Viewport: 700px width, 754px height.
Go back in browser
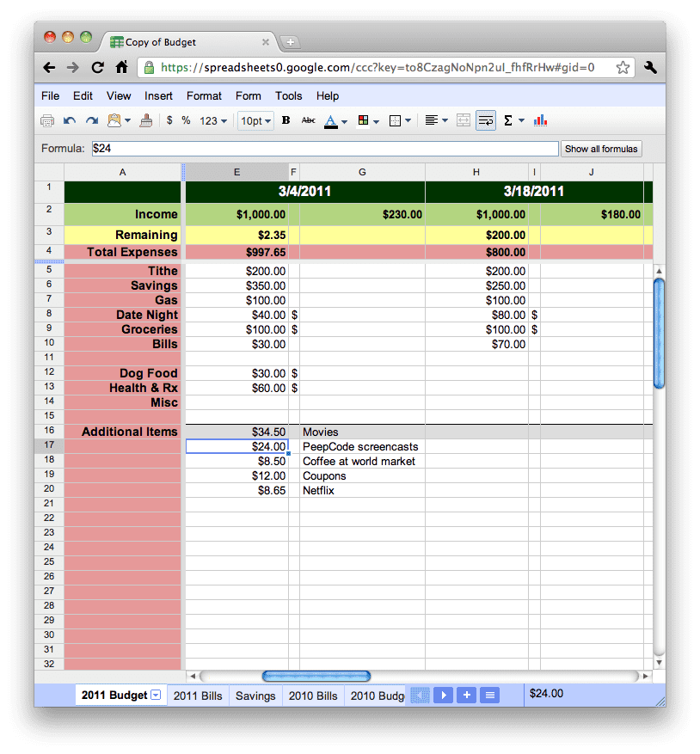pos(49,67)
